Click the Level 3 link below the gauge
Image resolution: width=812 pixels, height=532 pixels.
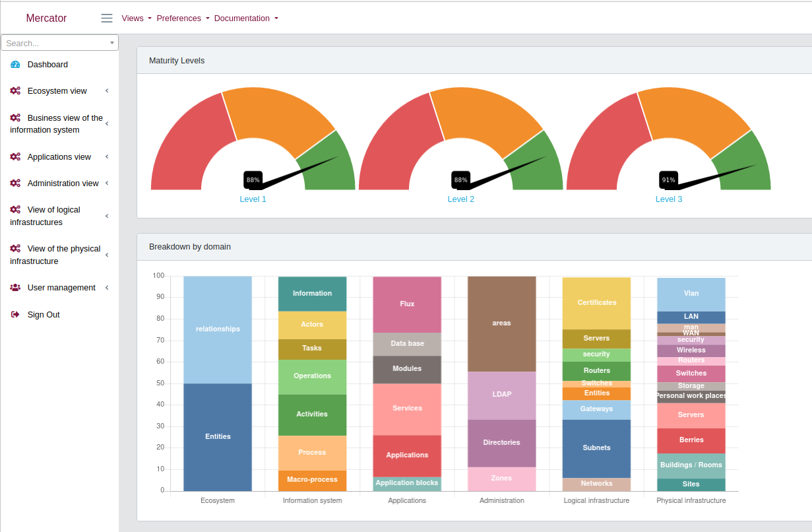click(x=668, y=199)
